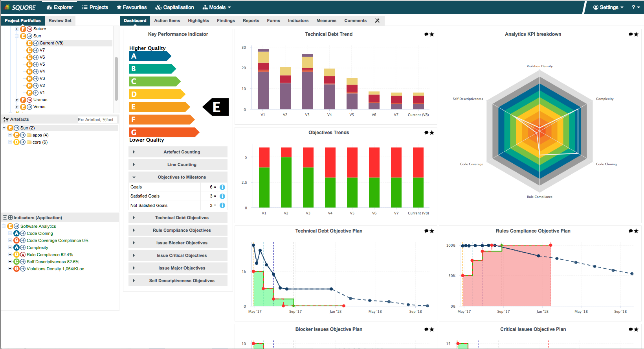Image resolution: width=644 pixels, height=349 pixels.
Task: Click the Projects list icon
Action: [85, 7]
